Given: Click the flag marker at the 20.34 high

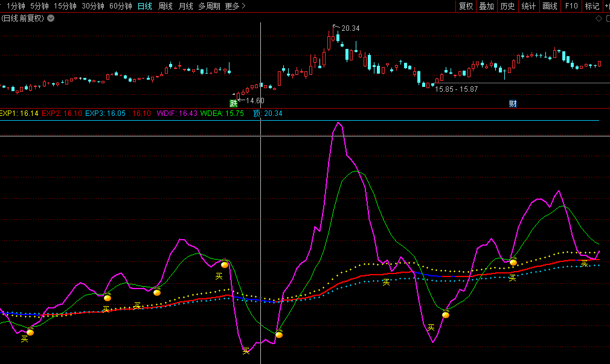Looking at the screenshot, I should 335,27.
